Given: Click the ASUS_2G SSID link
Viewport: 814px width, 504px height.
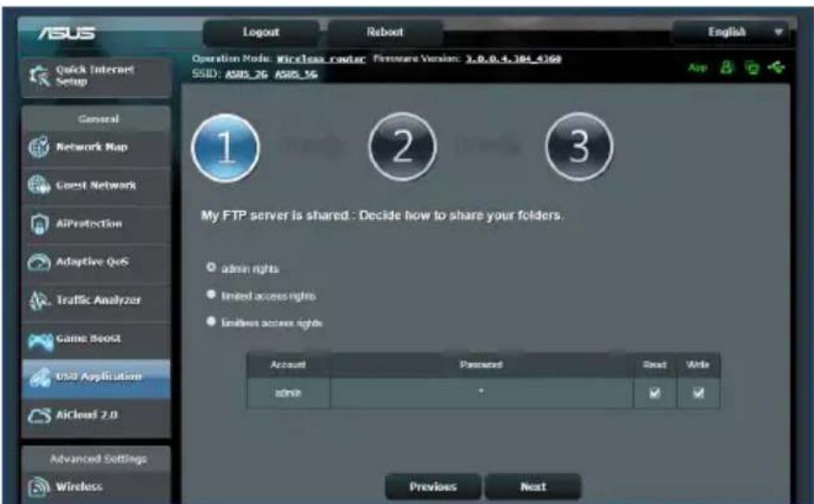Looking at the screenshot, I should (x=246, y=74).
